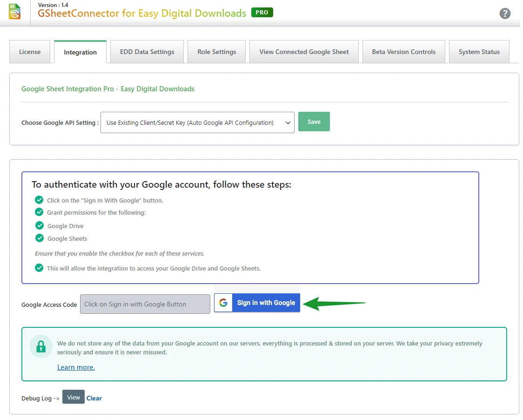Click 'We do not store any of the data' notice
The height and width of the screenshot is (420, 523).
tap(269, 347)
